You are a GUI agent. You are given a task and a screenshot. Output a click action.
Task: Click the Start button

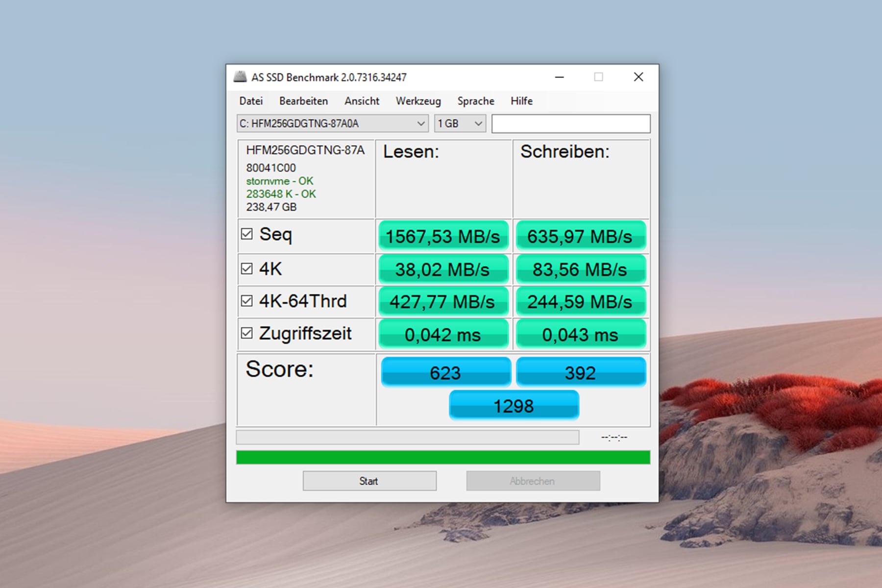click(x=369, y=481)
